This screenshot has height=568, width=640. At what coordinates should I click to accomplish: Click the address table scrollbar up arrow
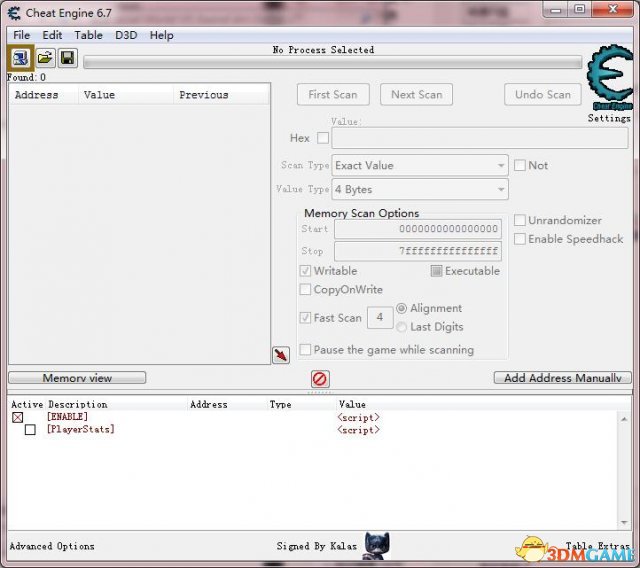point(624,419)
